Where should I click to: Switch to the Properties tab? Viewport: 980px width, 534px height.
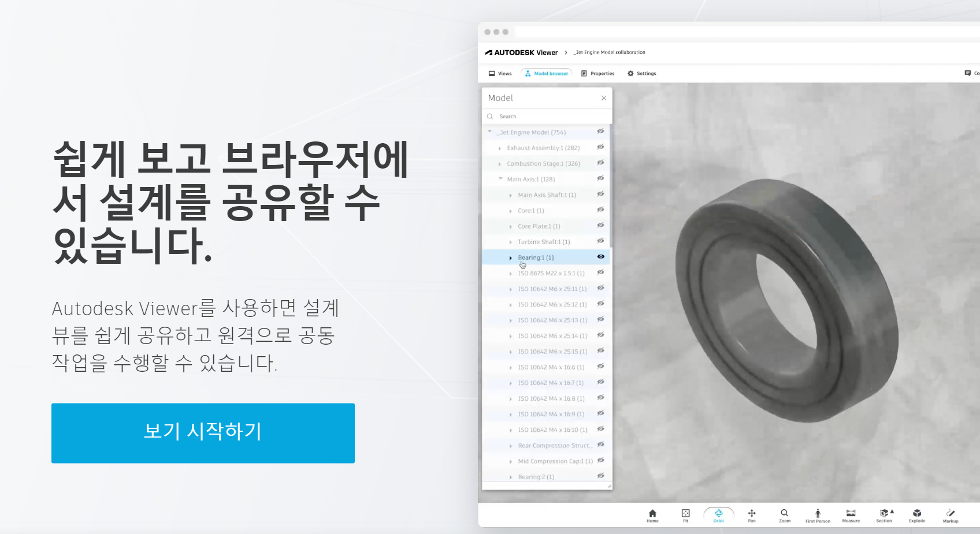tap(598, 73)
